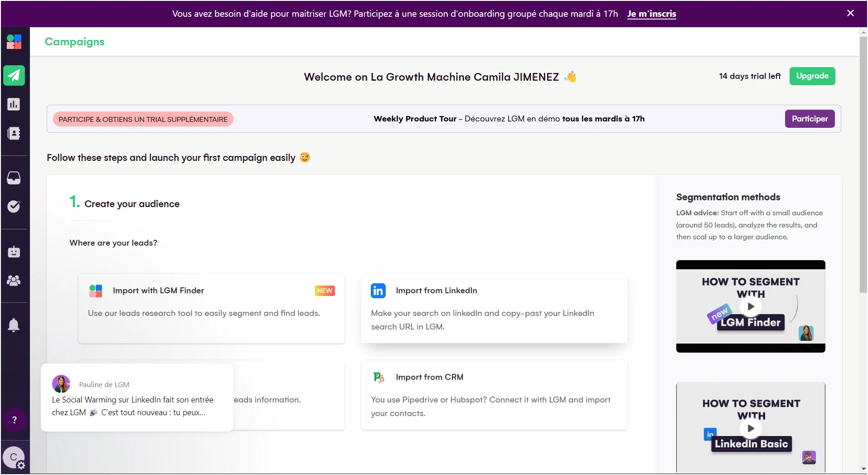868x475 pixels.
Task: Click the green Upgrade button
Action: [812, 76]
